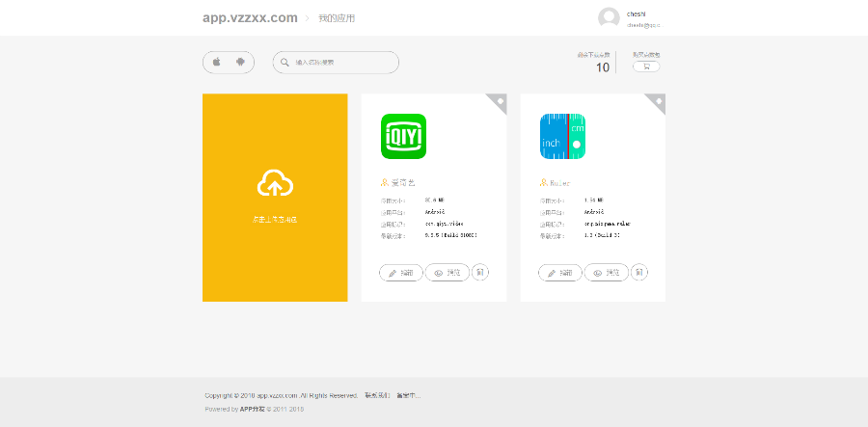The width and height of the screenshot is (868, 427).
Task: Click the user icon beside 爱奇艺
Action: pyautogui.click(x=385, y=182)
